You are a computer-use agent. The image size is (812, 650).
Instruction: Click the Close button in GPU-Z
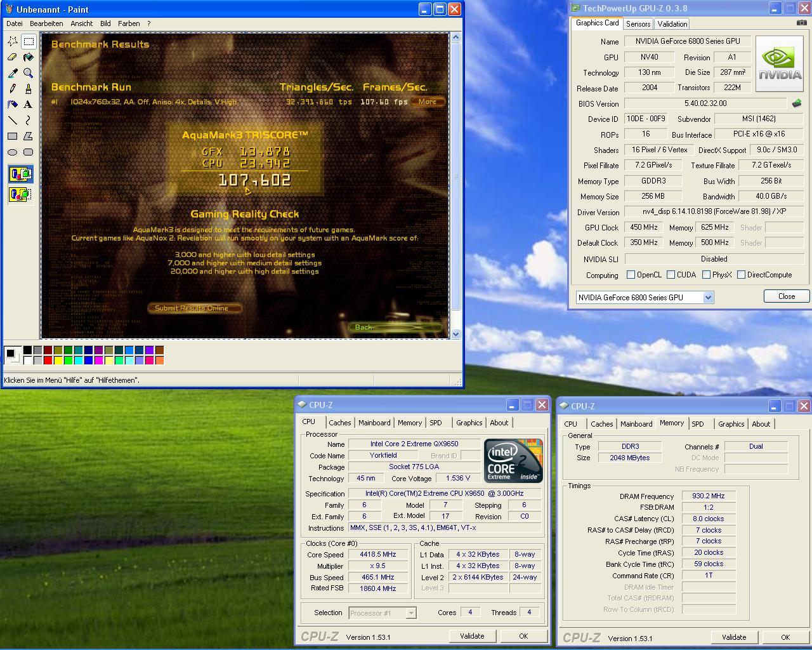pyautogui.click(x=786, y=296)
